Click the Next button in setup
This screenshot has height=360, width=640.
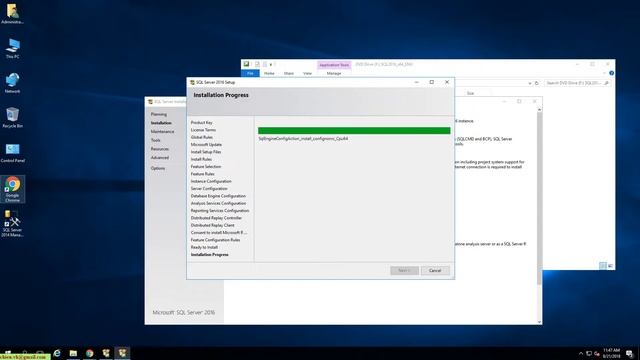pos(404,270)
